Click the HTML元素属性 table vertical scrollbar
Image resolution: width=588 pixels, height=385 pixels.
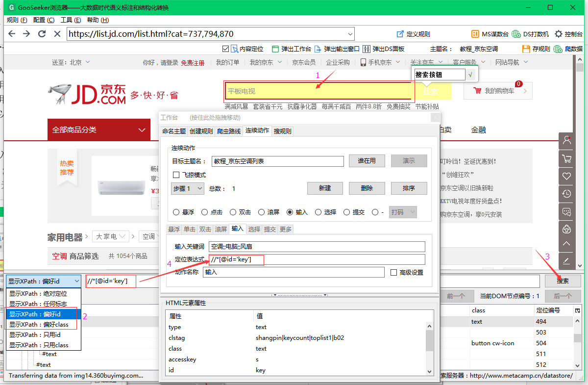(x=430, y=348)
